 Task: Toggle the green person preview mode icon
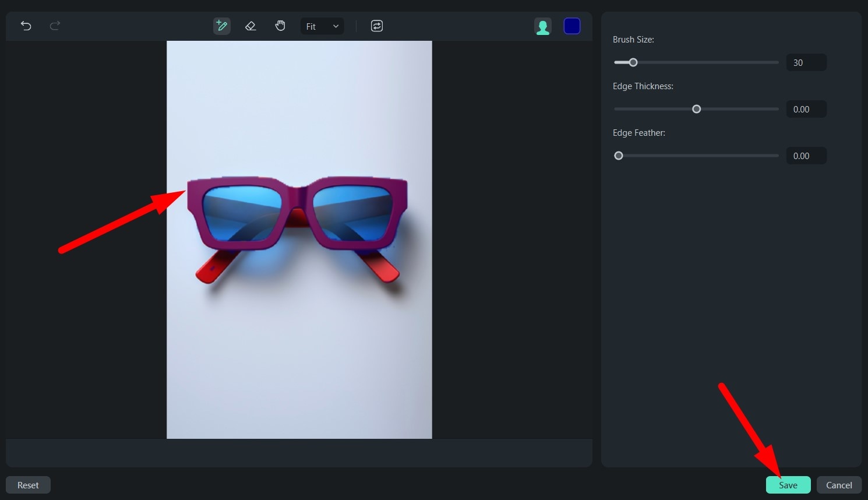tap(543, 26)
